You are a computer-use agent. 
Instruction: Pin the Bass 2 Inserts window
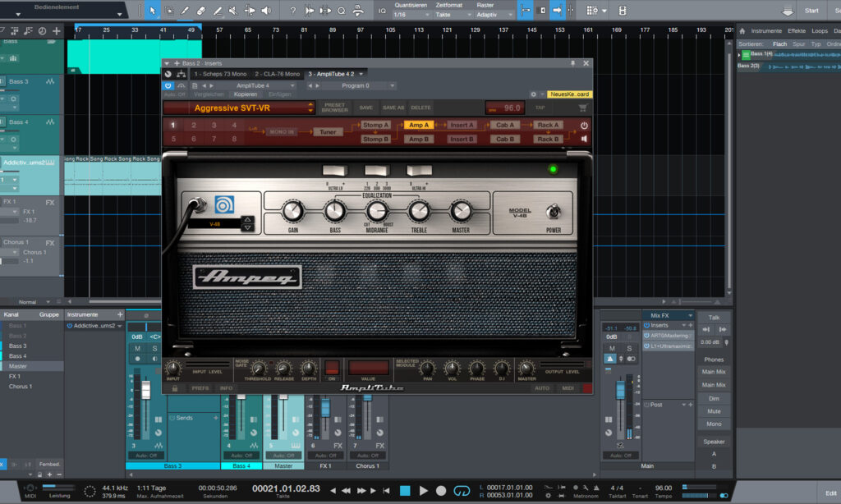572,63
